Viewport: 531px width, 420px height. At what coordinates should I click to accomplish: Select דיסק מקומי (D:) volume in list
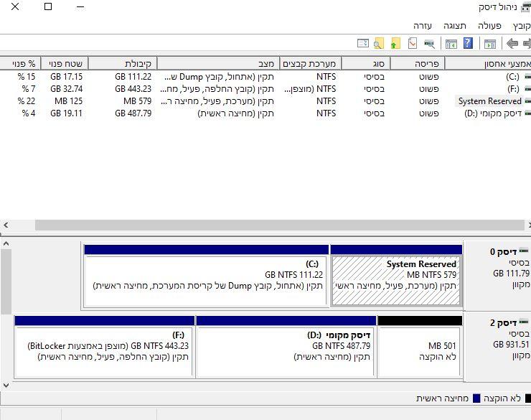point(493,113)
